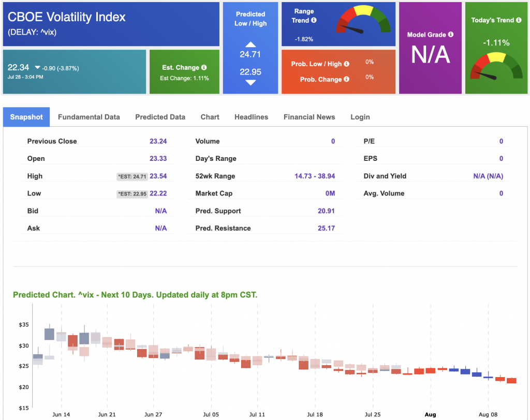The height and width of the screenshot is (420, 530).
Task: Click the Market Cap value 0M
Action: pyautogui.click(x=330, y=193)
